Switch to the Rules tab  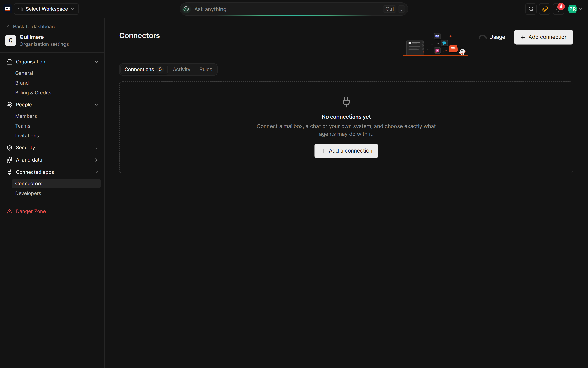point(206,70)
